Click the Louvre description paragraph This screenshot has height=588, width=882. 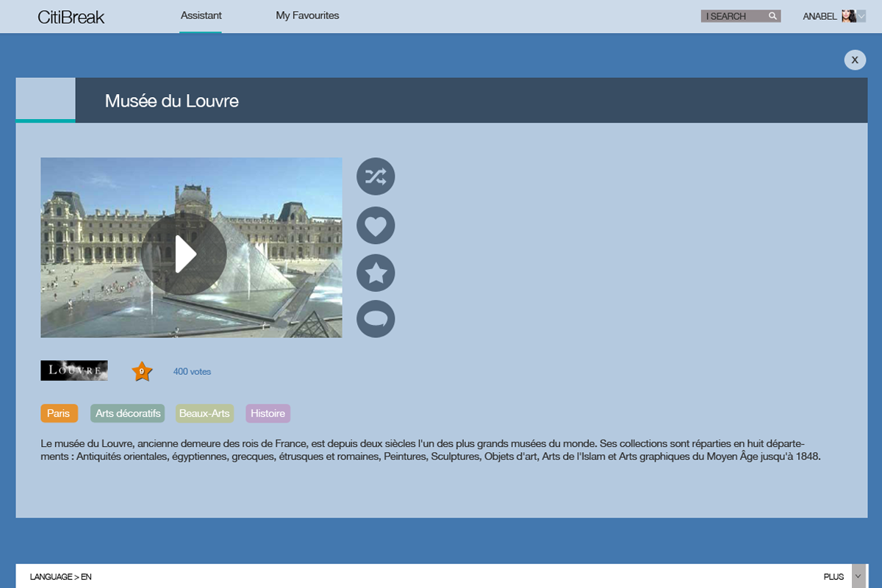pyautogui.click(x=431, y=450)
